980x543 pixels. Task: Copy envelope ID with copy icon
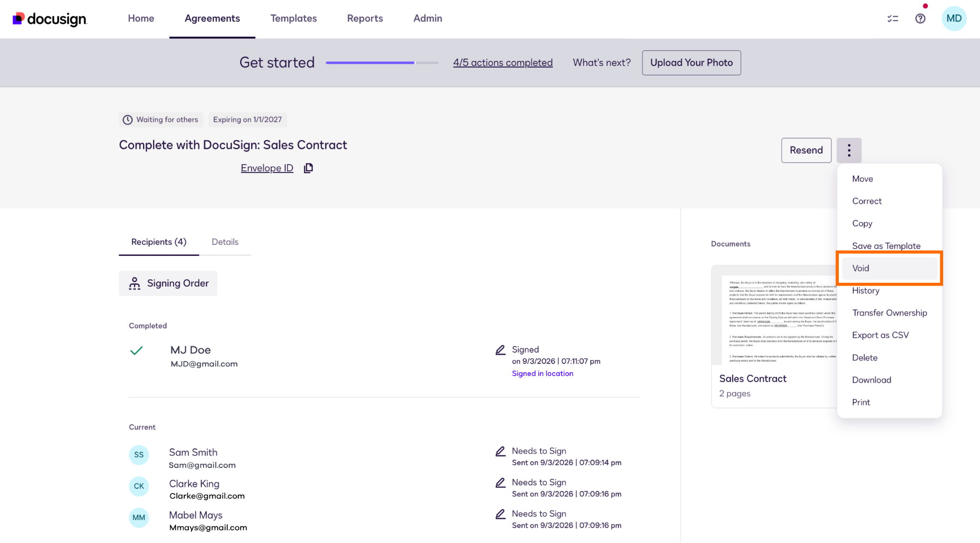(x=309, y=168)
